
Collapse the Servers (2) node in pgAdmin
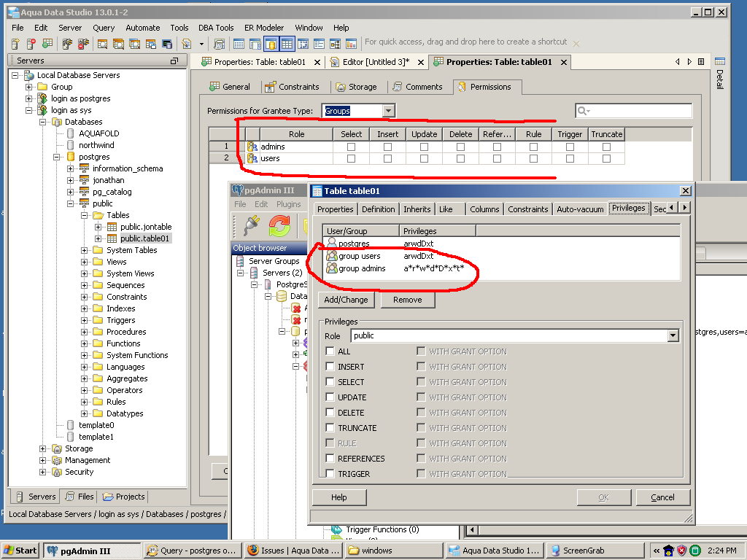(241, 273)
